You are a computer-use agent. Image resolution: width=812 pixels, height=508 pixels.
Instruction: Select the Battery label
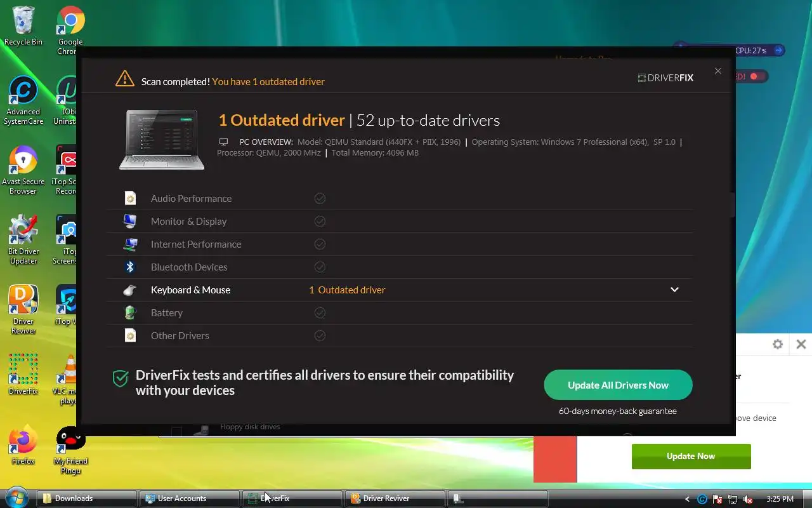click(167, 312)
